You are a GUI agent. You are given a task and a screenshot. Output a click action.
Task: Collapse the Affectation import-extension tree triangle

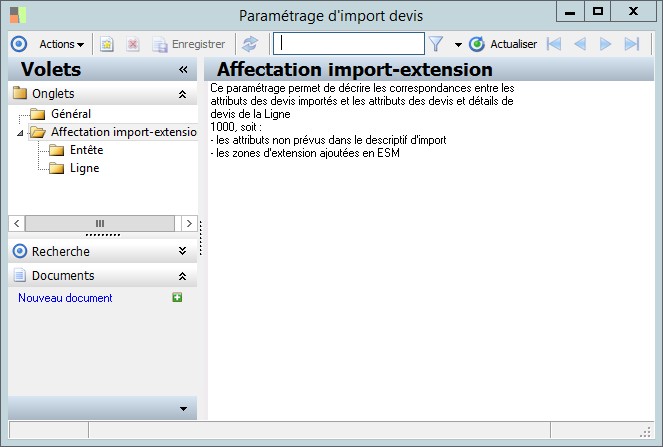click(x=20, y=133)
